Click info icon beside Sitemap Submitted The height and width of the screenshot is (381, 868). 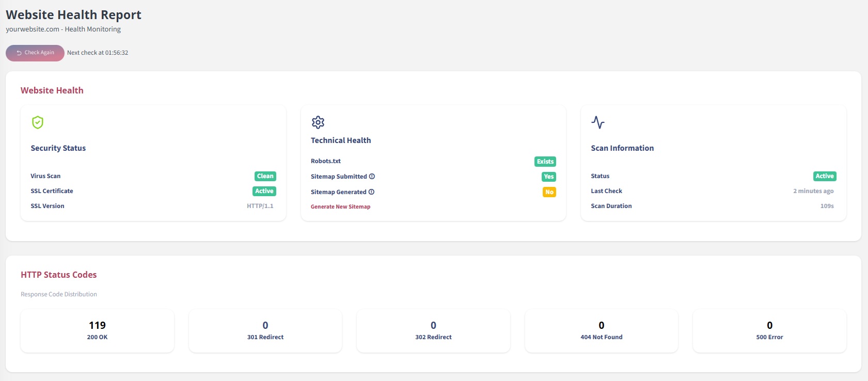click(372, 177)
